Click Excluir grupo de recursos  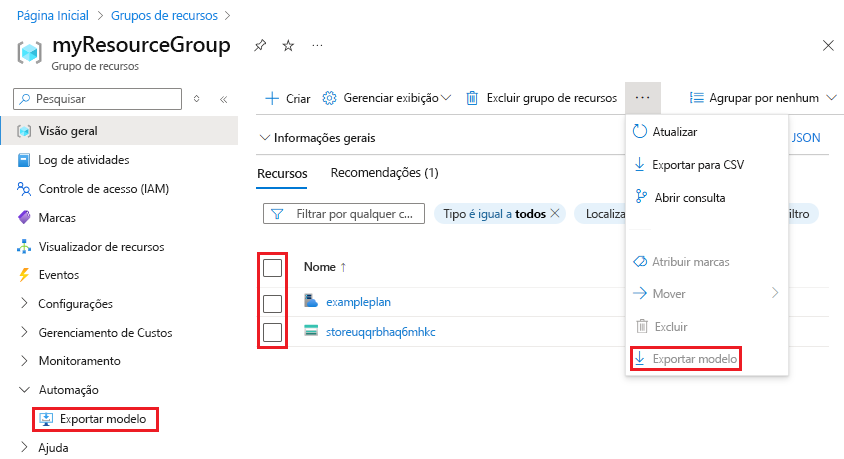pos(541,98)
